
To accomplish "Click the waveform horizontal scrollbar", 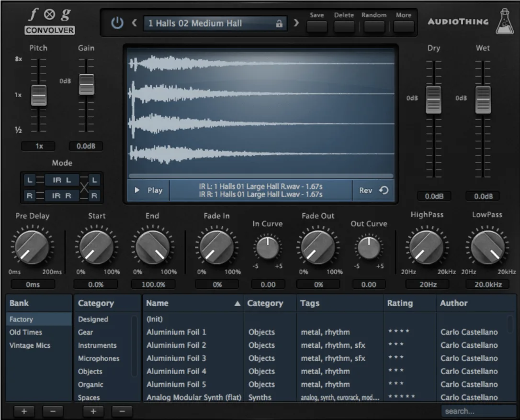I will point(261,176).
